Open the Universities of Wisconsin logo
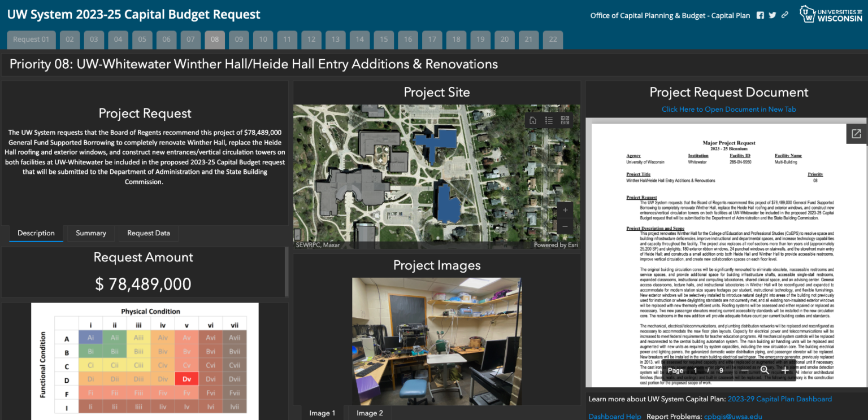868x420 pixels. 831,14
